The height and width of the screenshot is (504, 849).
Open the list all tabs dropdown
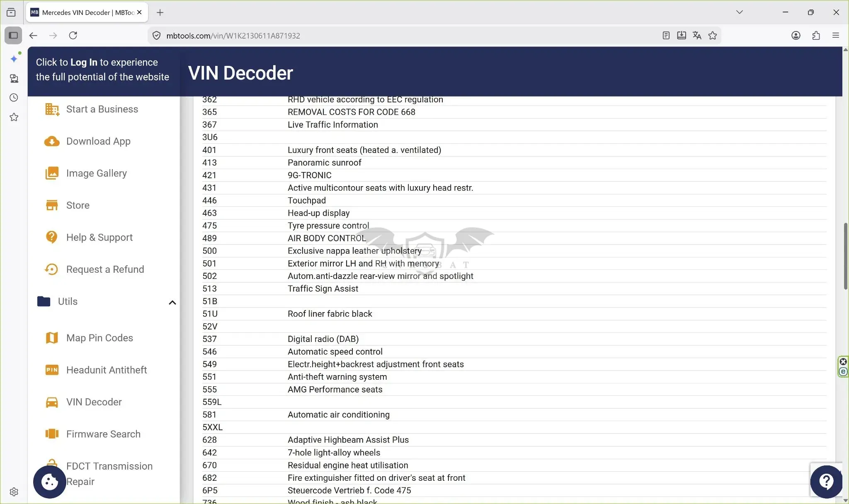(x=740, y=12)
